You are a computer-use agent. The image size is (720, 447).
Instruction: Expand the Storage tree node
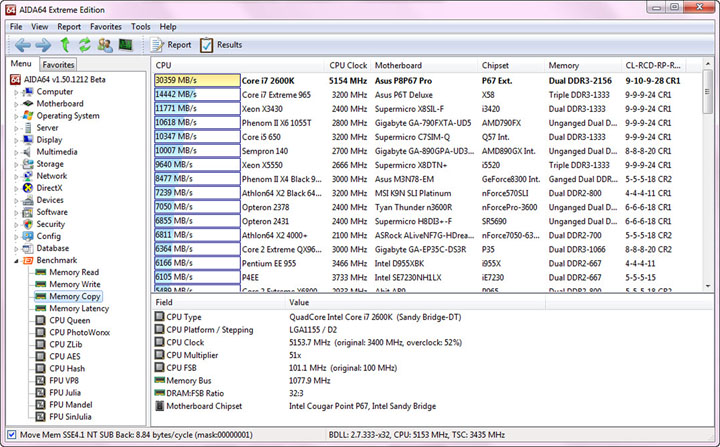pyautogui.click(x=16, y=164)
